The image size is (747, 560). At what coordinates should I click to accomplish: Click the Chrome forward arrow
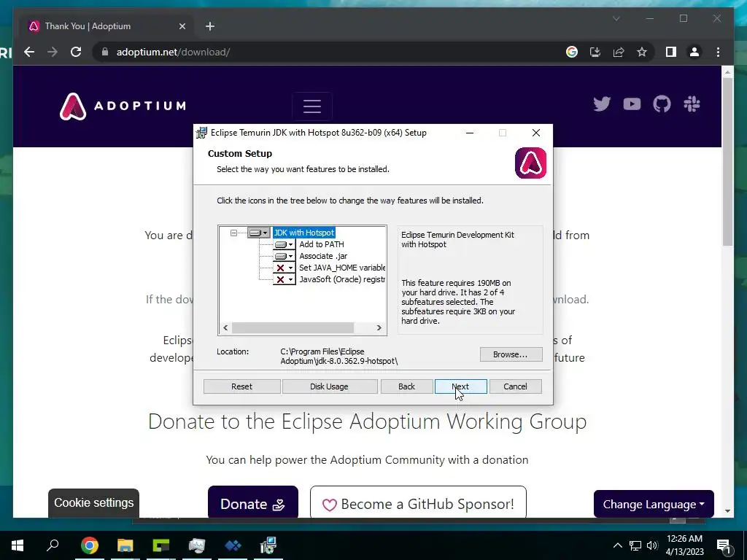[x=53, y=52]
